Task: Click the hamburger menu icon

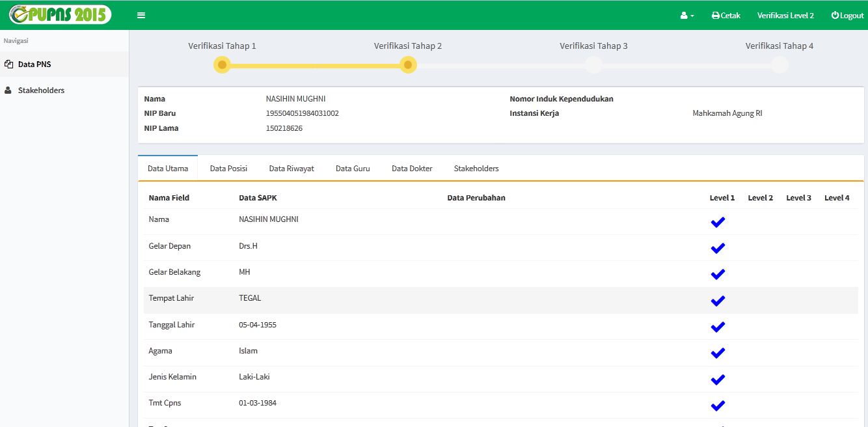Action: tap(141, 16)
